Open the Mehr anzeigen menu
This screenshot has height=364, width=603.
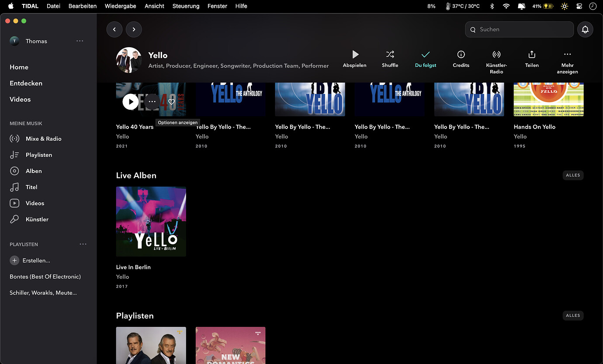(x=567, y=62)
